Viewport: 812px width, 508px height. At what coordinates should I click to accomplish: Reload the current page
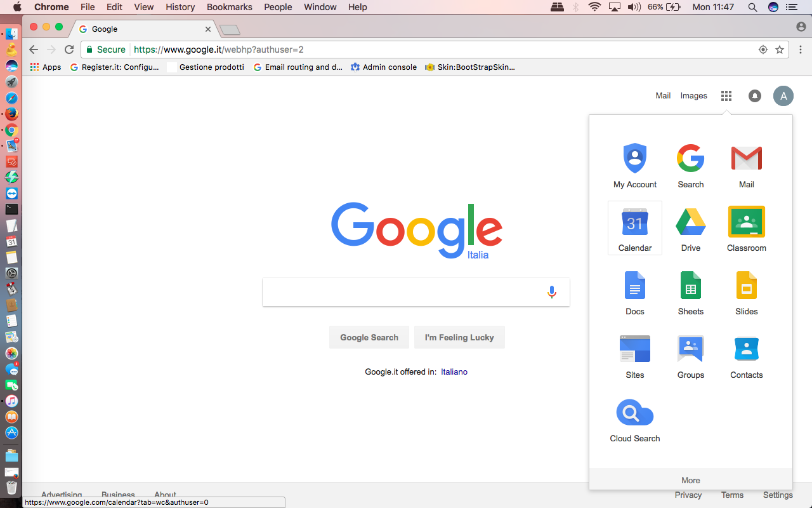pos(69,50)
